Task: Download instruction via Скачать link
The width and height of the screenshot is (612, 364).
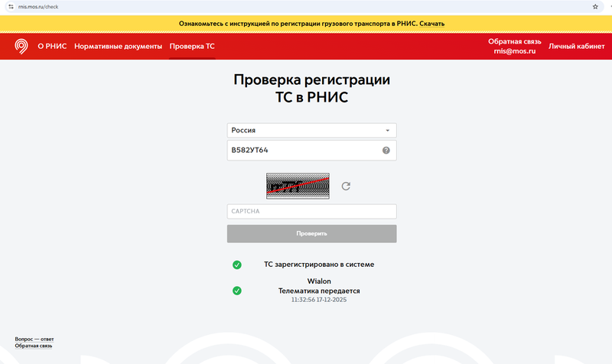Action: [x=431, y=24]
